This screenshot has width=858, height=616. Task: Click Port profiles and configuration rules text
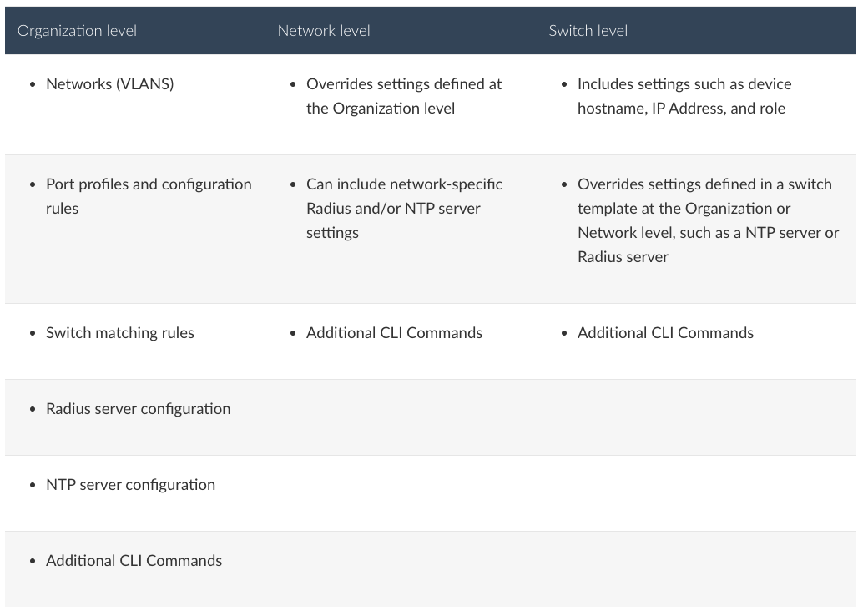point(149,195)
